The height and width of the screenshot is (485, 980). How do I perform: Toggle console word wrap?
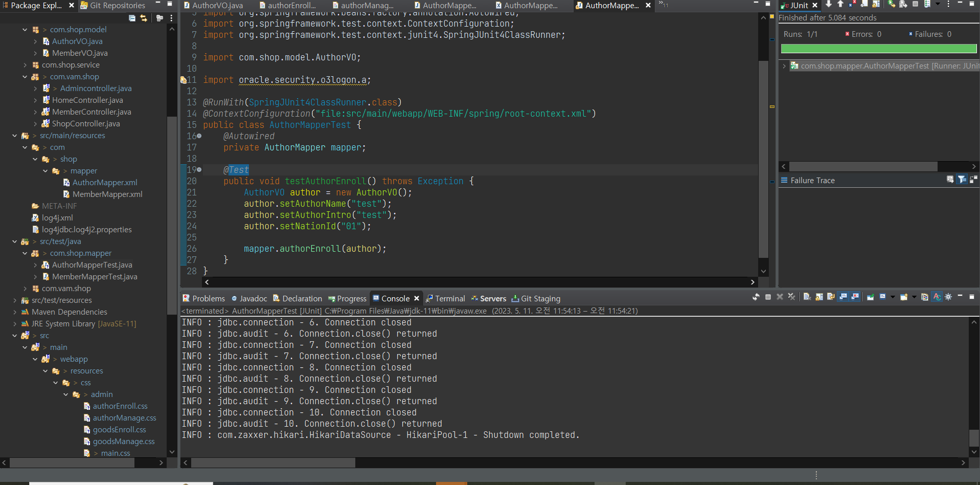[x=831, y=297]
